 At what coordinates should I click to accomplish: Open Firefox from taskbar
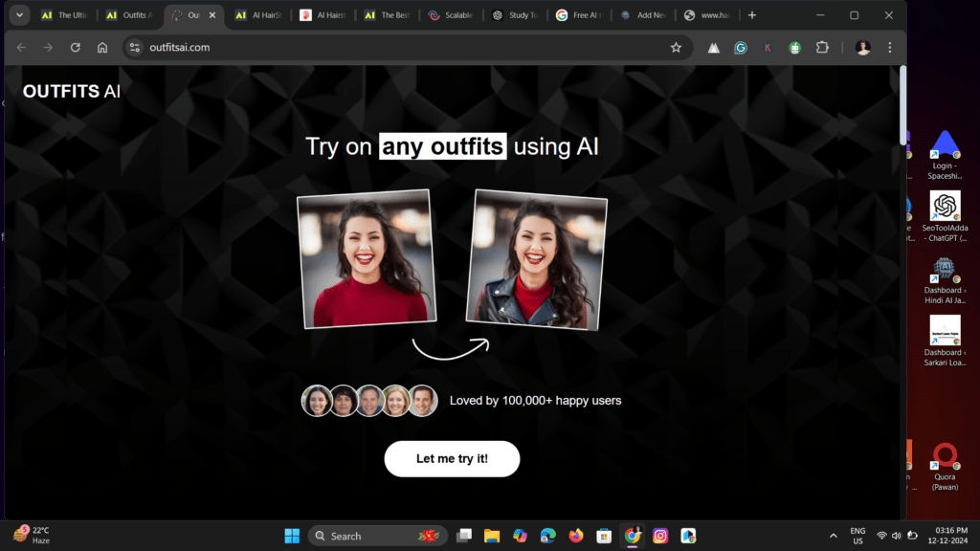[576, 536]
